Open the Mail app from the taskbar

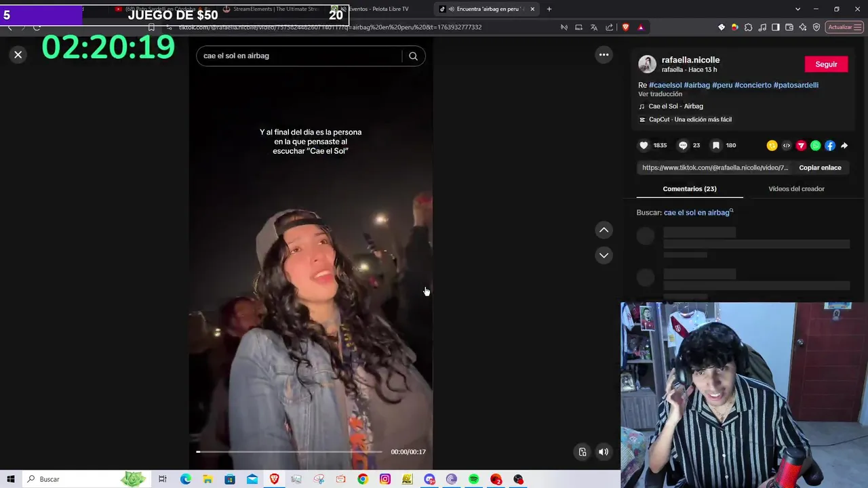point(252,479)
